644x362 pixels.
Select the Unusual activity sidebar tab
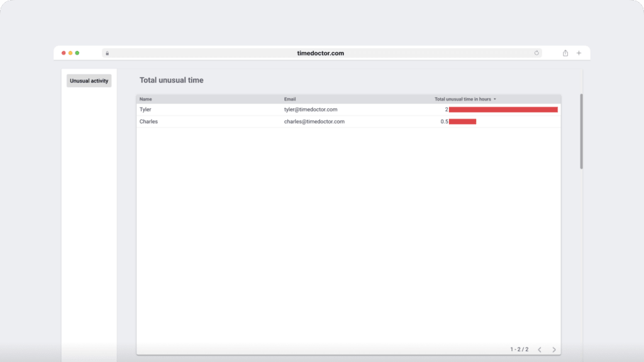(x=89, y=81)
